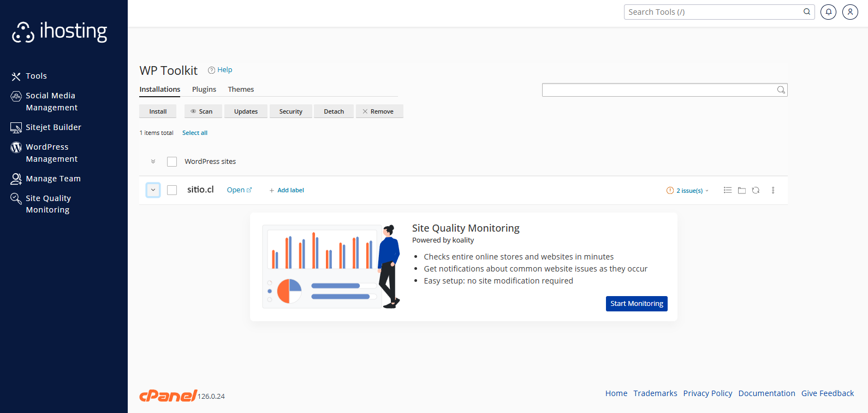
Task: Open the 2 issue(s) dropdown
Action: [688, 191]
